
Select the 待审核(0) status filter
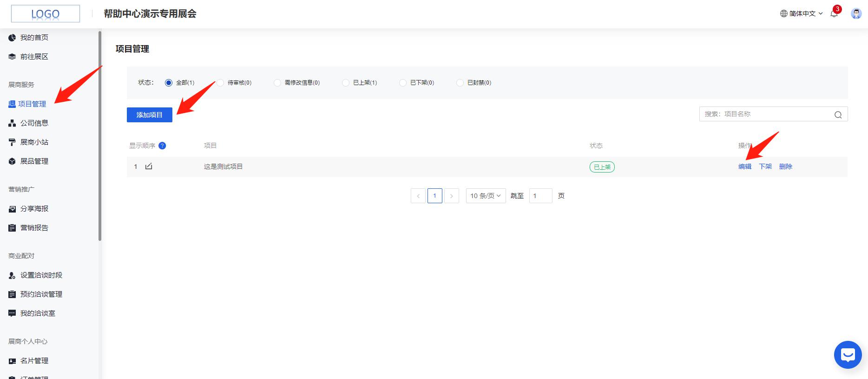coord(220,83)
